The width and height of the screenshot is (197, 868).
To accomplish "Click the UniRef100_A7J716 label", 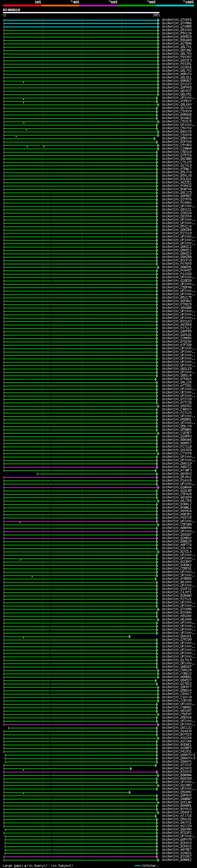I will click(177, 816).
